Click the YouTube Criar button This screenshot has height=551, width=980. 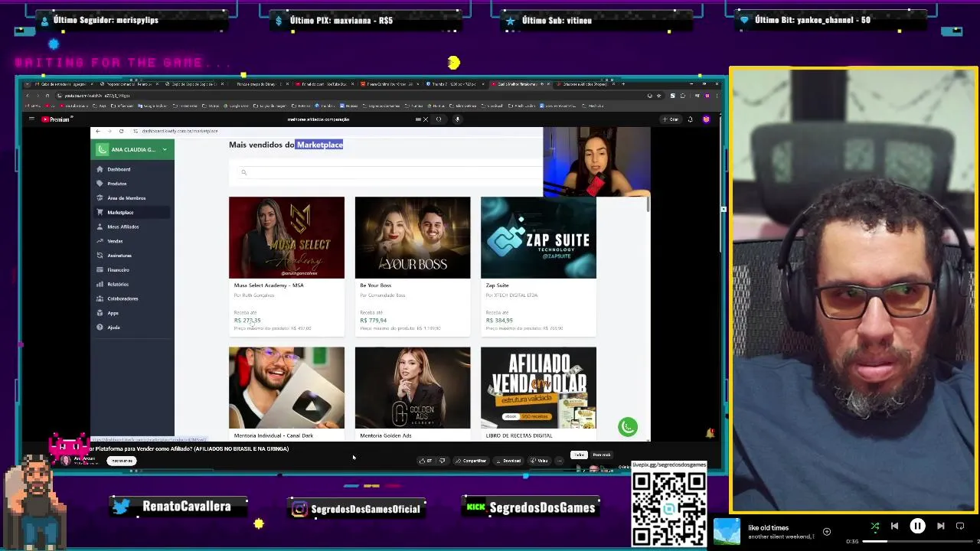tap(671, 119)
